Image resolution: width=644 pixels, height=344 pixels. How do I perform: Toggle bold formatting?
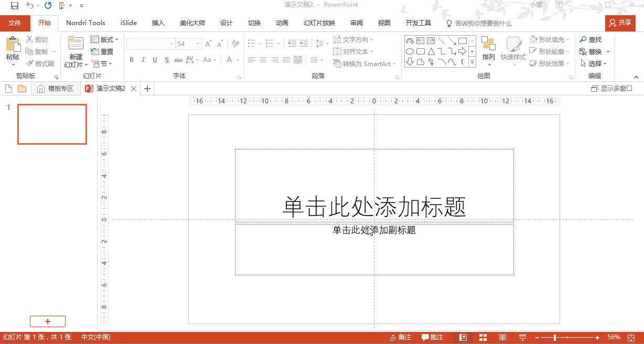click(132, 60)
